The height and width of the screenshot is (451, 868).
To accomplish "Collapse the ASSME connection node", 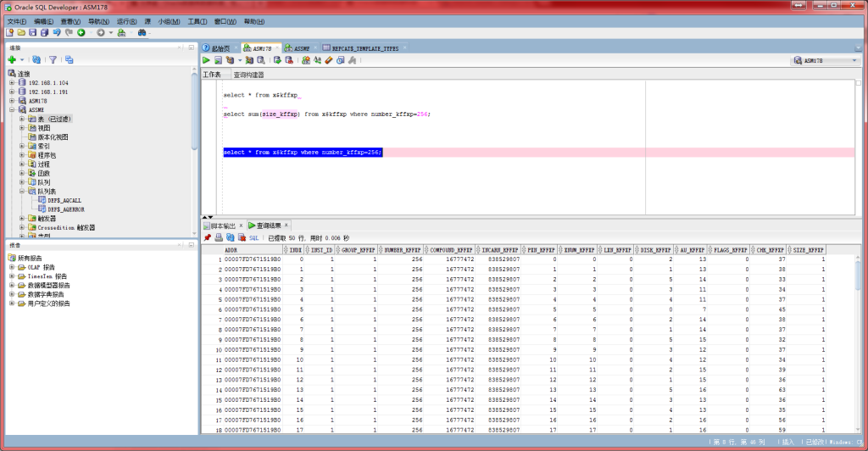I will 12,110.
